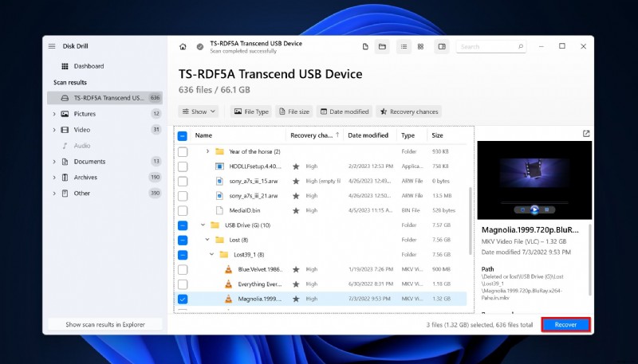This screenshot has height=364, width=638.
Task: Click the preview video seek bar
Action: (x=534, y=202)
